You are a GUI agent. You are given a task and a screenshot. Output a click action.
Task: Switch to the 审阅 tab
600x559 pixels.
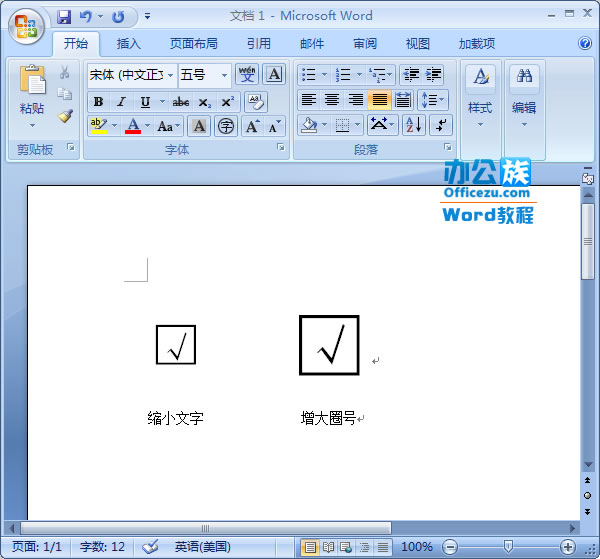[365, 43]
